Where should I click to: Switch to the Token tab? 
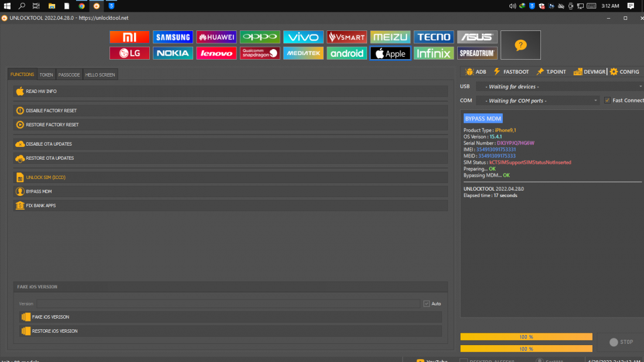46,75
